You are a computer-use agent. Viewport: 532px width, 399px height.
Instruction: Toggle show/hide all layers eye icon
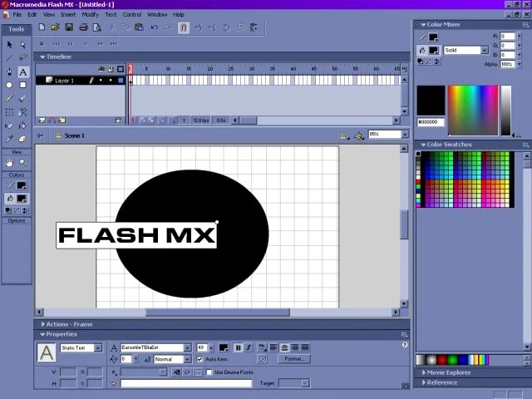[x=101, y=69]
